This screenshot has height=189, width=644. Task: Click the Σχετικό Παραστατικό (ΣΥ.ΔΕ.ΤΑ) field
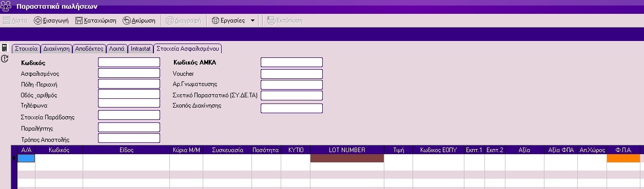[x=291, y=96]
